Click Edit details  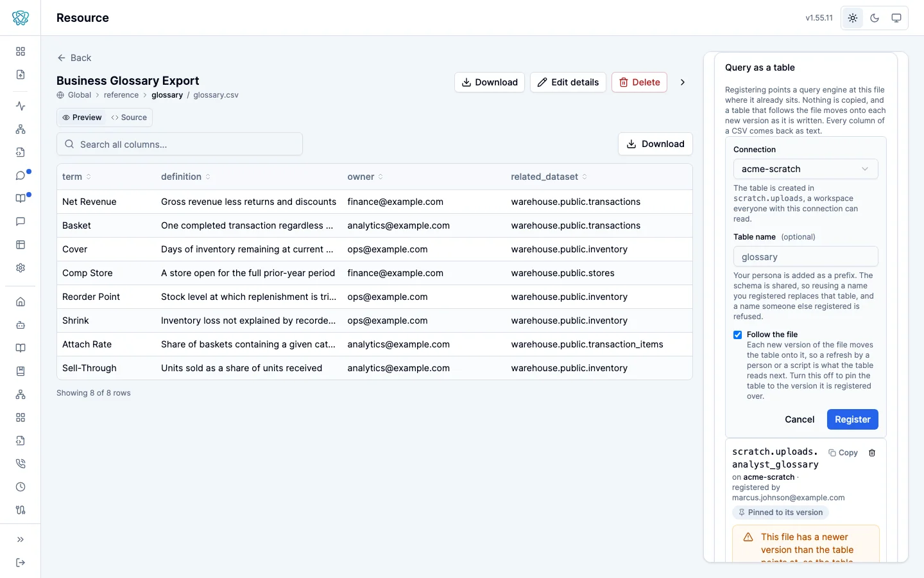pyautogui.click(x=568, y=82)
